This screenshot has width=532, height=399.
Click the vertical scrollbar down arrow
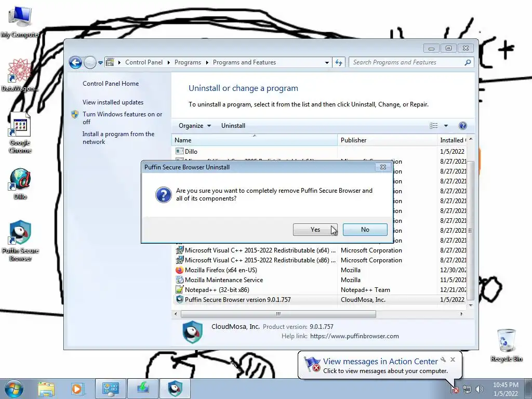click(470, 305)
